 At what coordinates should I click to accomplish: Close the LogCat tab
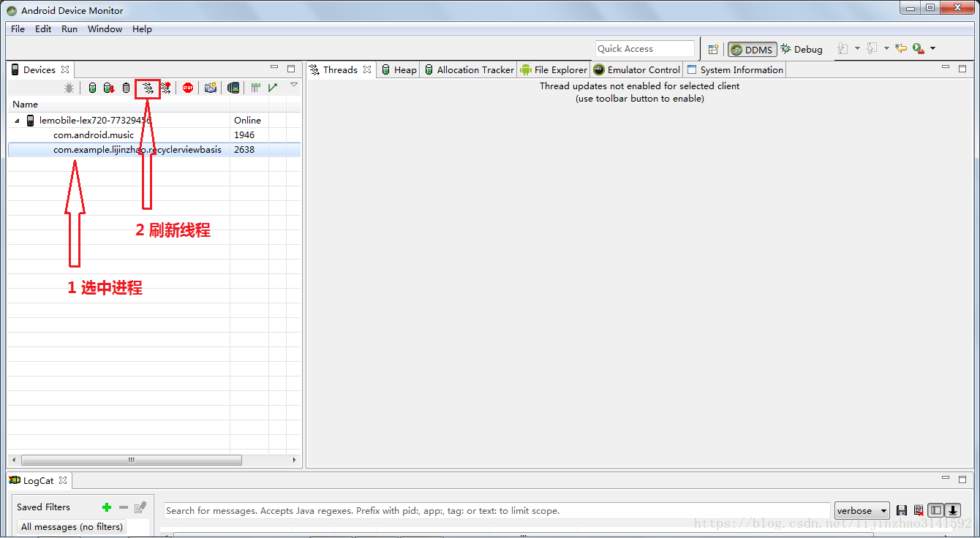[x=63, y=480]
